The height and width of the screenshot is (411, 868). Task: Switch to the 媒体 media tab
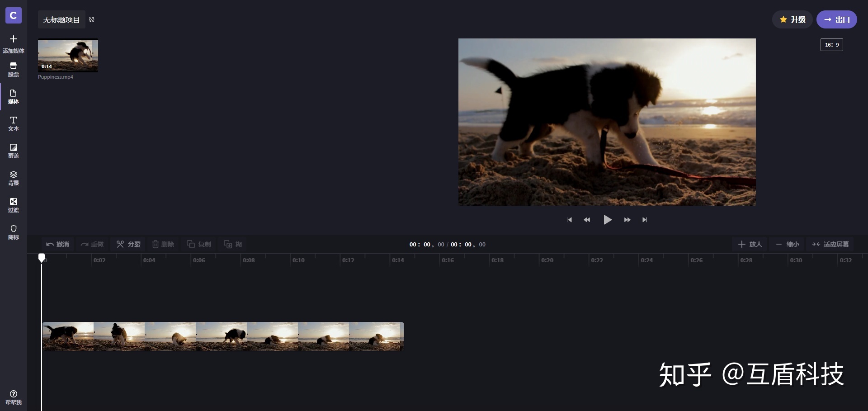point(14,96)
